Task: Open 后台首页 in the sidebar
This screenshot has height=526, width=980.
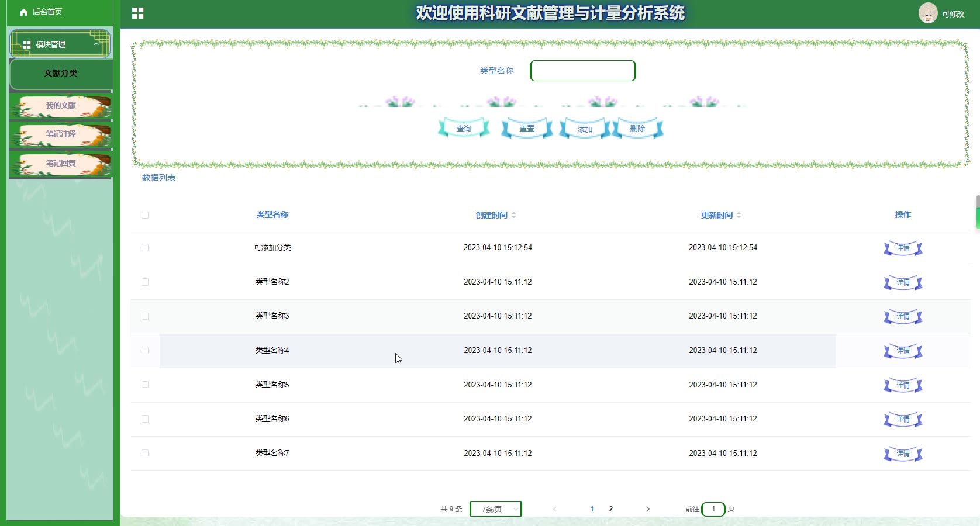Action: [47, 12]
